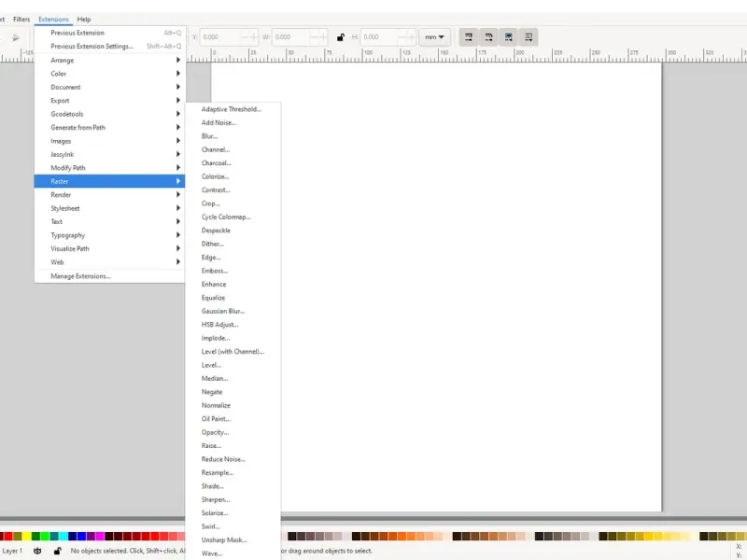Expand Generate from Path submenu arrow

(x=178, y=127)
